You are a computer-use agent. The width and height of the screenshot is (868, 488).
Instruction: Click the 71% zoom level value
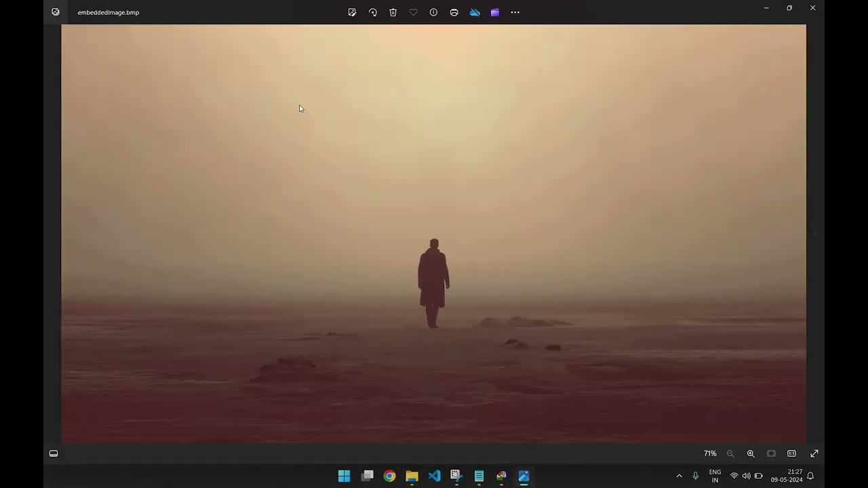(710, 453)
